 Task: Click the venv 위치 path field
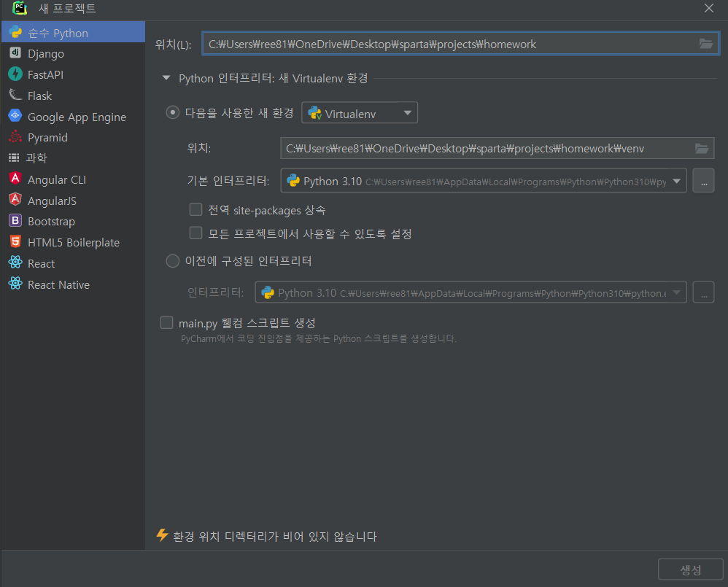coord(497,149)
